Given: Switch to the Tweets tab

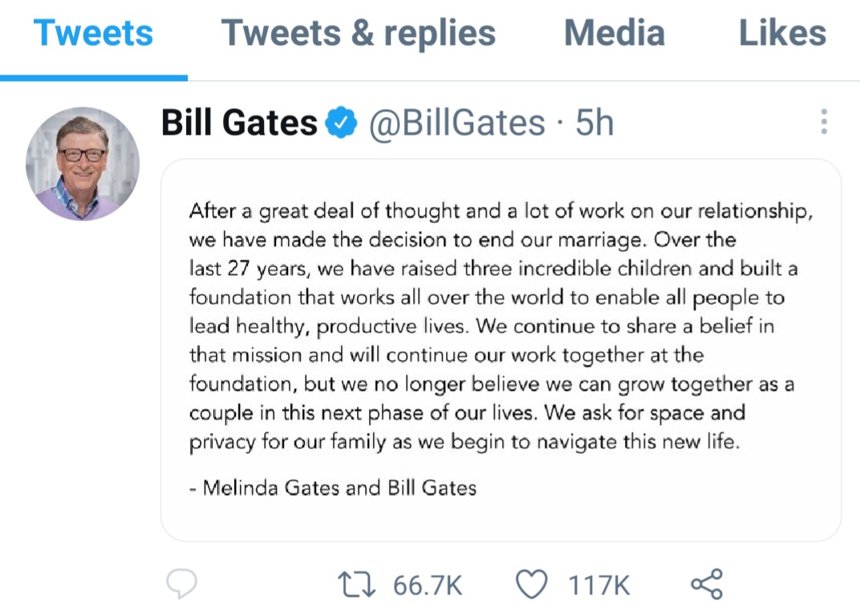Looking at the screenshot, I should (x=93, y=33).
